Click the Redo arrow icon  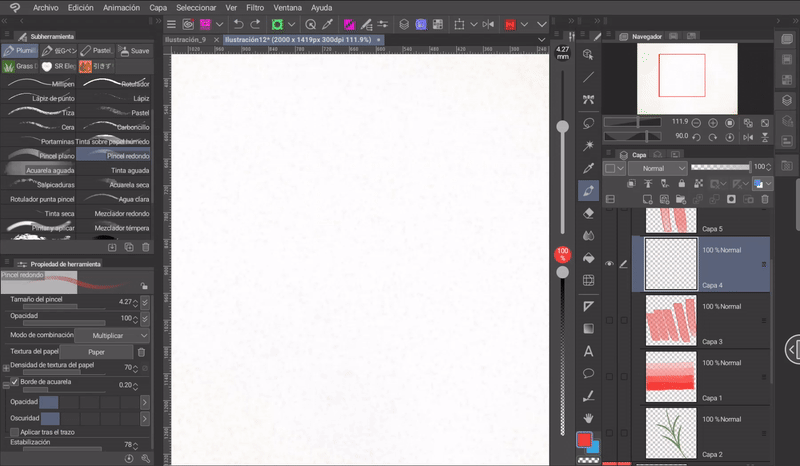click(x=255, y=24)
